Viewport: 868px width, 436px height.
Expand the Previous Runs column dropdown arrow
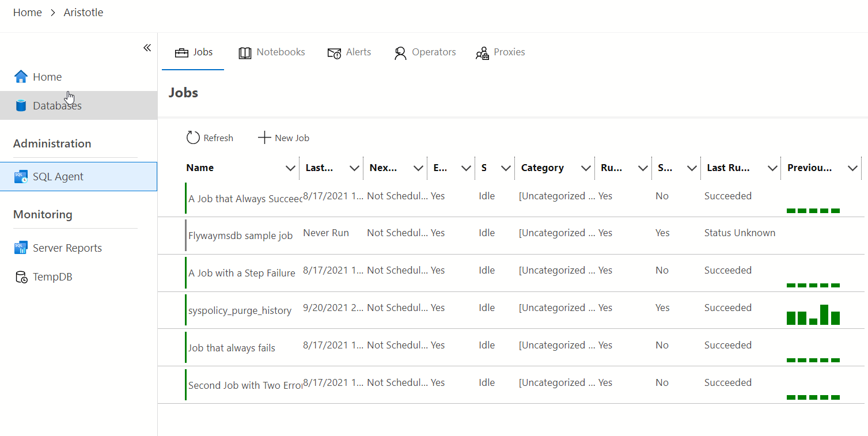[x=853, y=168]
